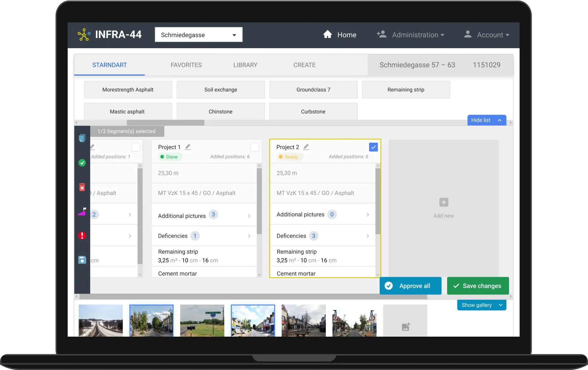Click the Approve all button
The height and width of the screenshot is (370, 588).
[410, 286]
